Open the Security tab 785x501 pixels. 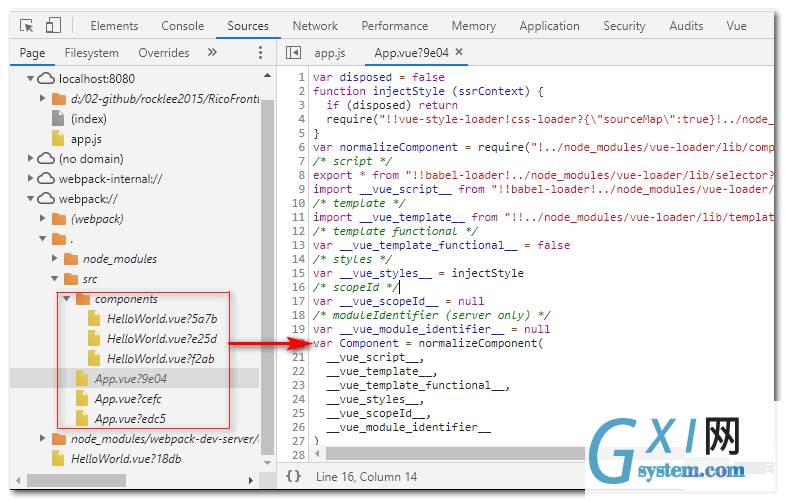point(624,26)
